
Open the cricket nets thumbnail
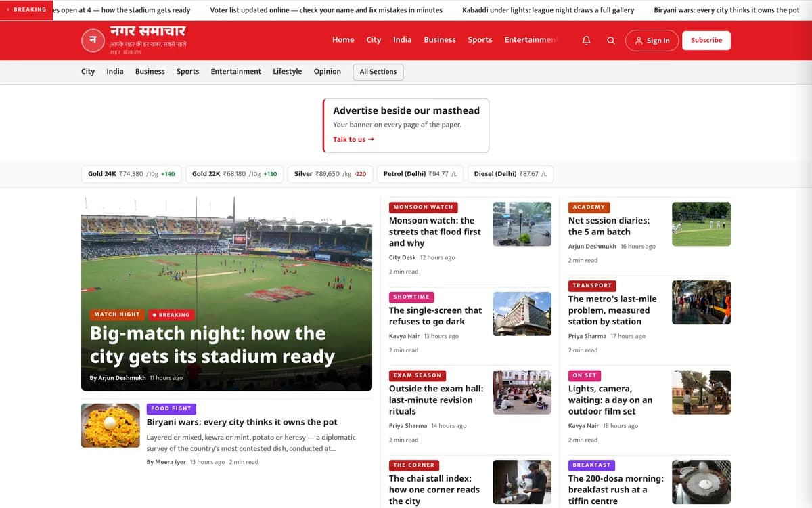tap(701, 224)
